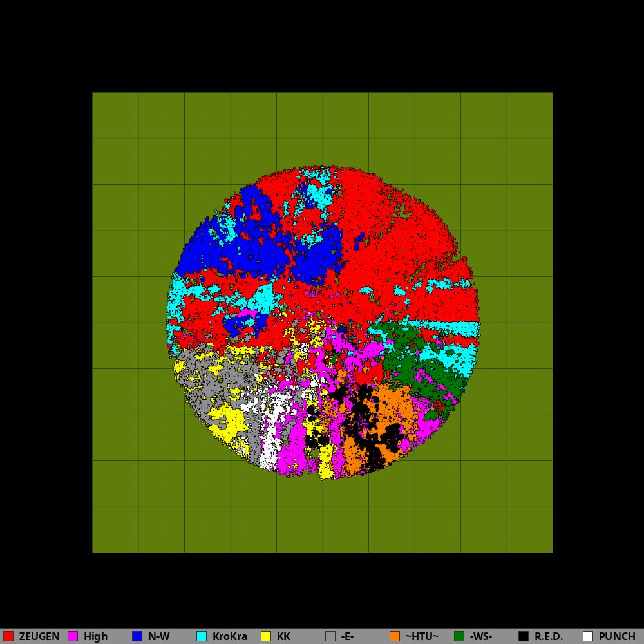Select the N-W legend label
Screen dimensions: 644x644
click(x=159, y=636)
